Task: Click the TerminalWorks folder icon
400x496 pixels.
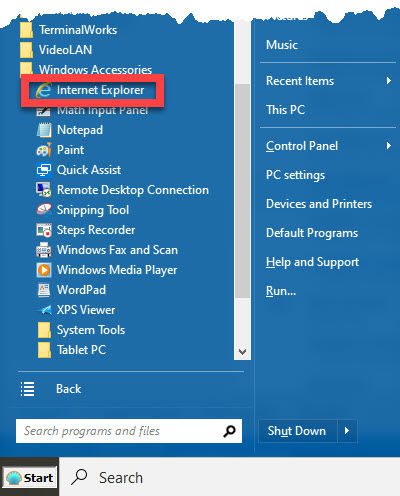Action: pos(26,30)
